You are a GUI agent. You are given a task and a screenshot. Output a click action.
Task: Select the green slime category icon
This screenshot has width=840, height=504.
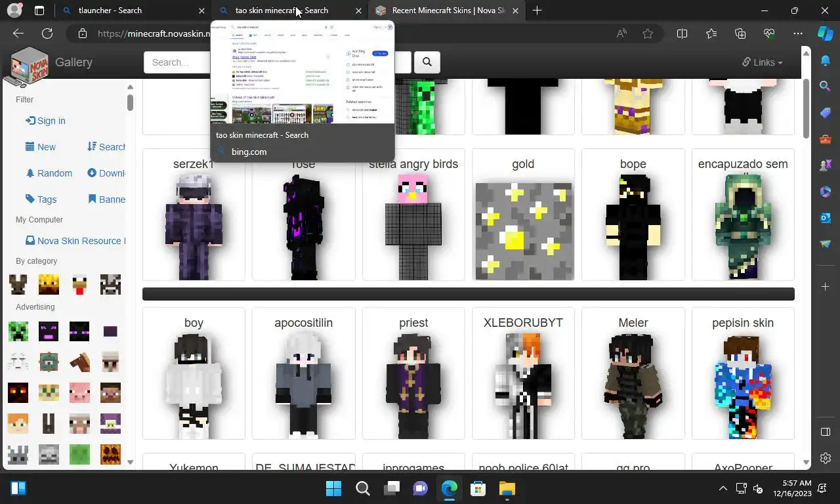pos(79,454)
